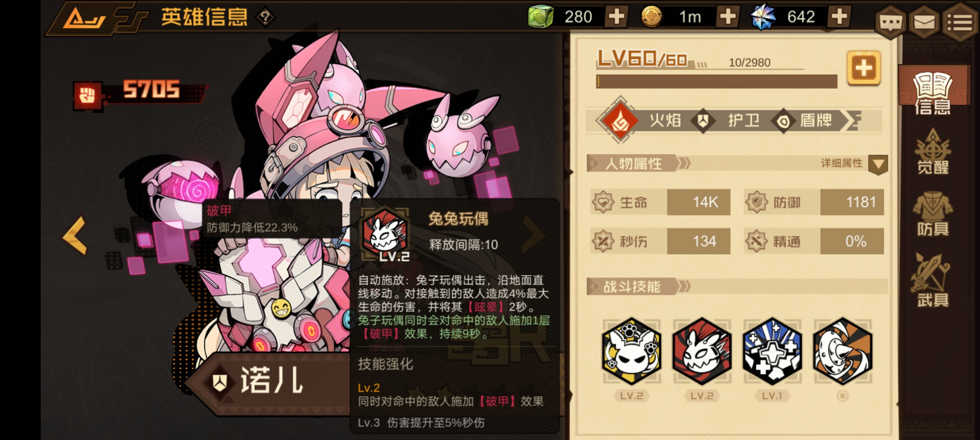Switch to the 觉醒 tab
Screen dimensions: 980x440
coord(933,152)
